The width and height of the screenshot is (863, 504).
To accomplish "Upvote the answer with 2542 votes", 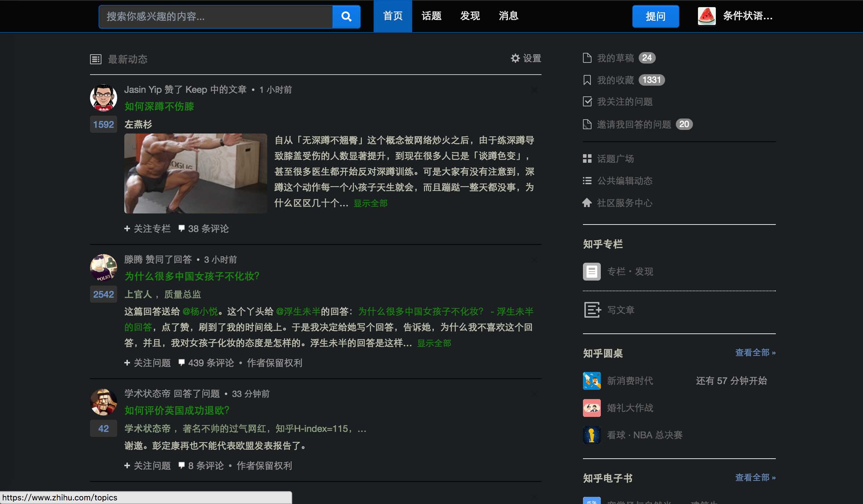I will [x=104, y=294].
